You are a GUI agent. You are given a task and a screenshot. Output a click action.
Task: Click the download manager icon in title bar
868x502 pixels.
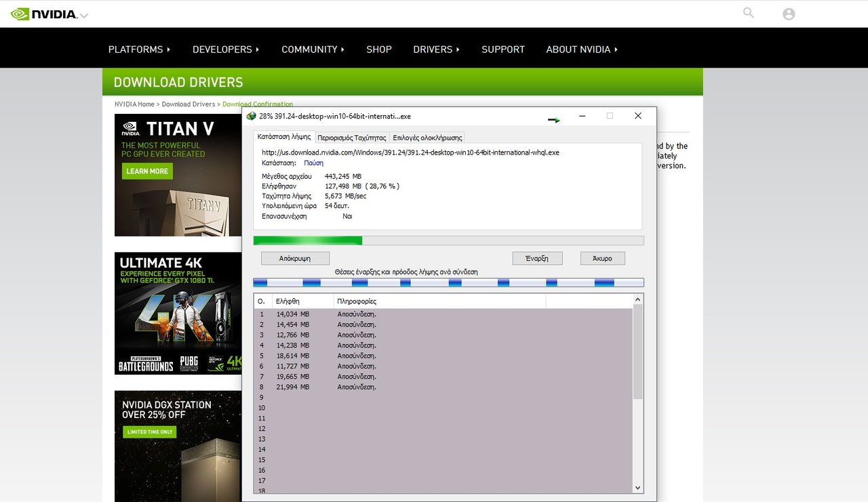click(252, 116)
